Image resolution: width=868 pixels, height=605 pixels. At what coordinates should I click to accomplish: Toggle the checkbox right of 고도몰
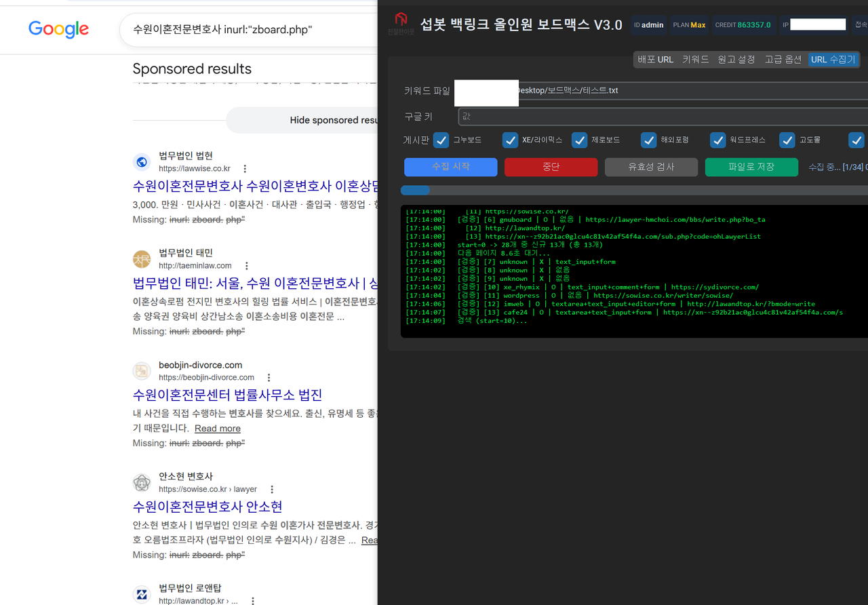coord(856,140)
